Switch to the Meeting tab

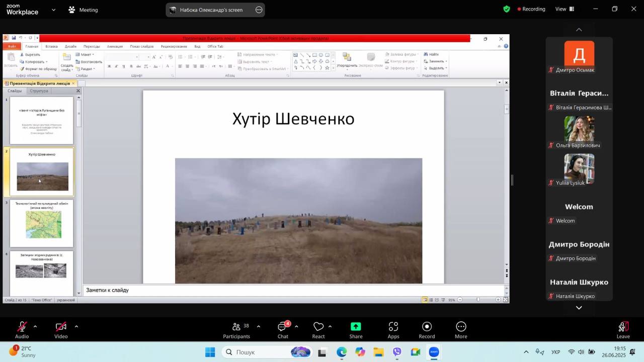[83, 10]
